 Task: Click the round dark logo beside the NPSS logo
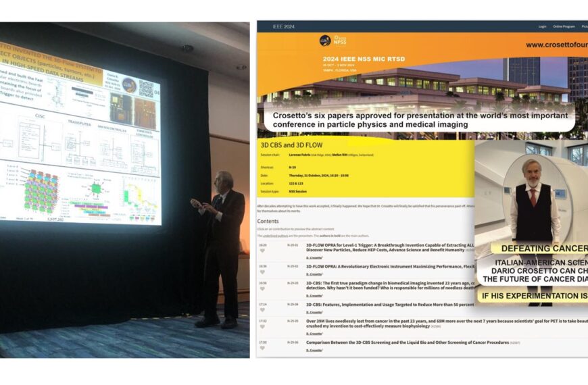pyautogui.click(x=324, y=40)
